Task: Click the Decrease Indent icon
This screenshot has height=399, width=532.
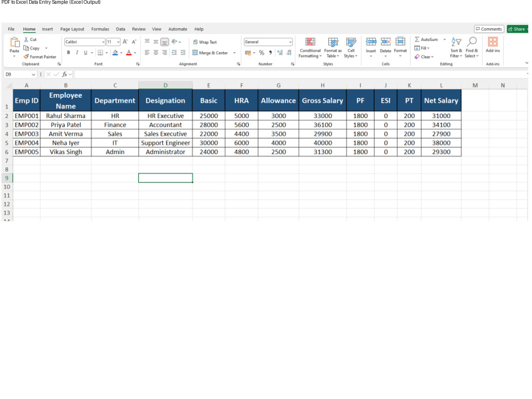Action: [x=174, y=53]
